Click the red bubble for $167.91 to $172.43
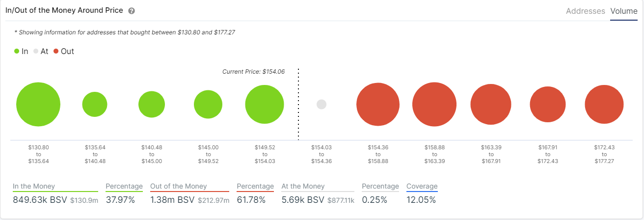Viewport: 644px width, 220px height. pos(548,105)
